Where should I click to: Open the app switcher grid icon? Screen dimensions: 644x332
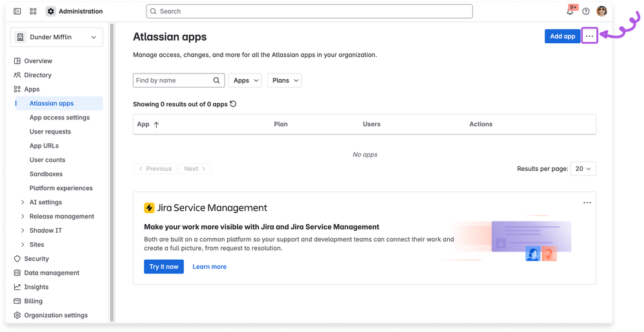point(34,12)
